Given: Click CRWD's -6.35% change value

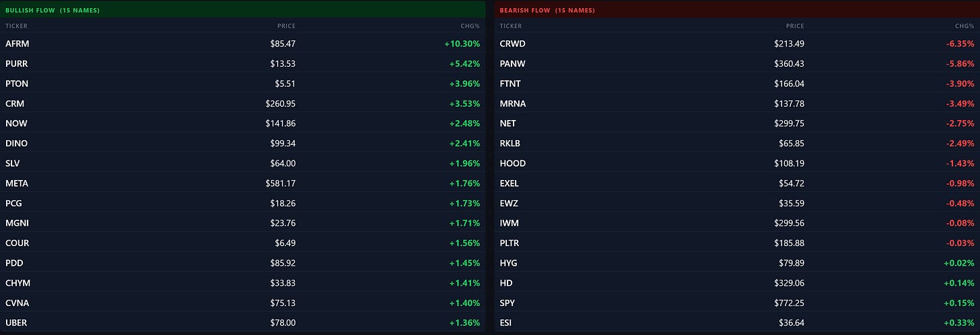Looking at the screenshot, I should (x=959, y=44).
